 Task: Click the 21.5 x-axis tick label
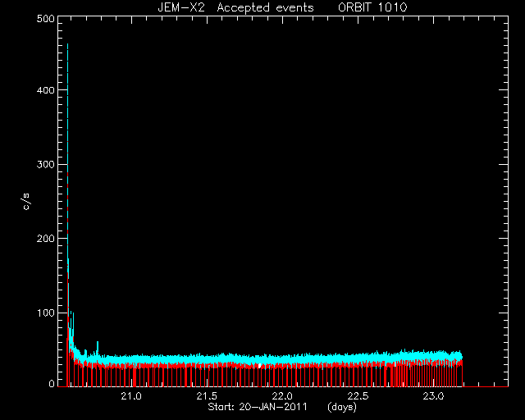pos(207,396)
